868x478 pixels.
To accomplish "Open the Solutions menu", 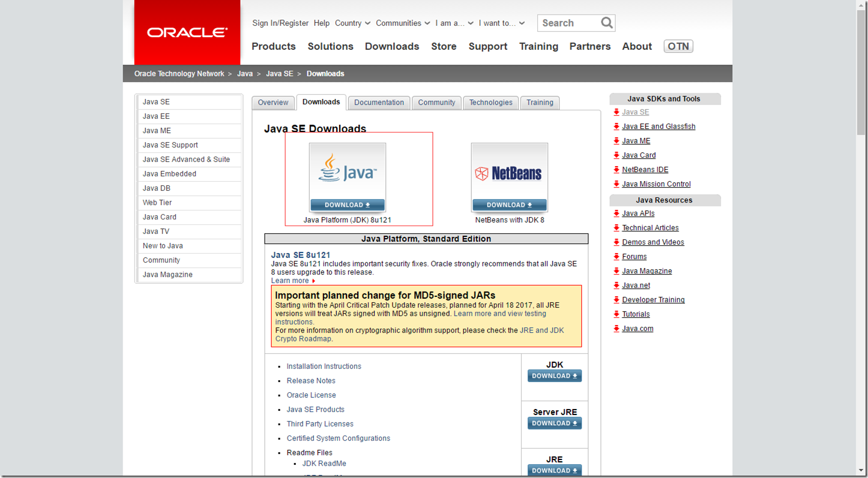I will pos(330,46).
